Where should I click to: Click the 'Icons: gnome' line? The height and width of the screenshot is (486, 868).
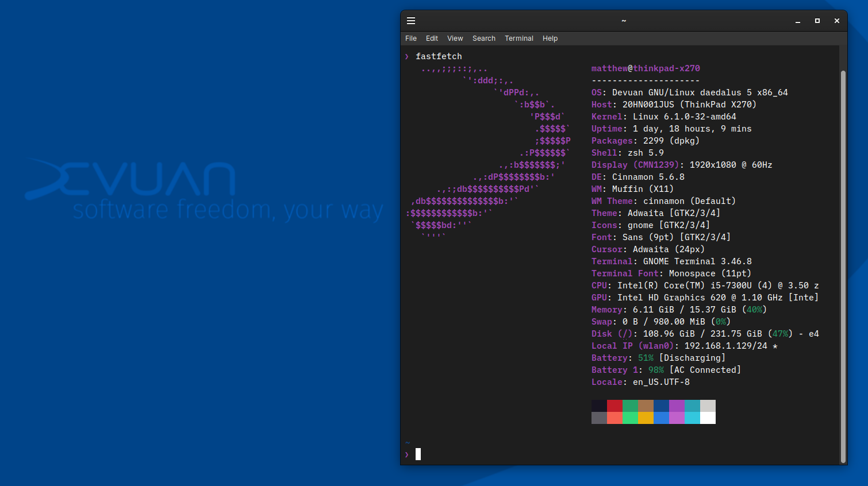651,225
